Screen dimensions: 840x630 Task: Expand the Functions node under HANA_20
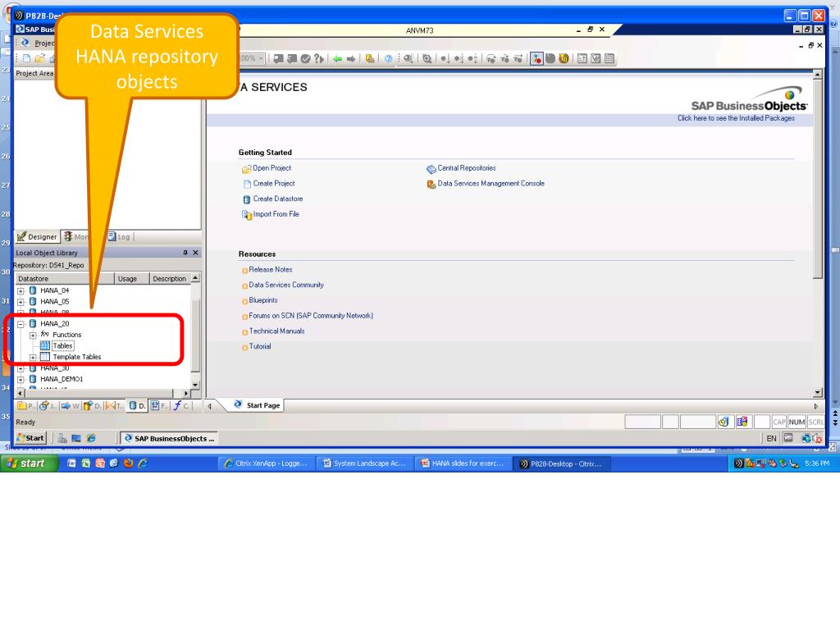click(x=33, y=336)
